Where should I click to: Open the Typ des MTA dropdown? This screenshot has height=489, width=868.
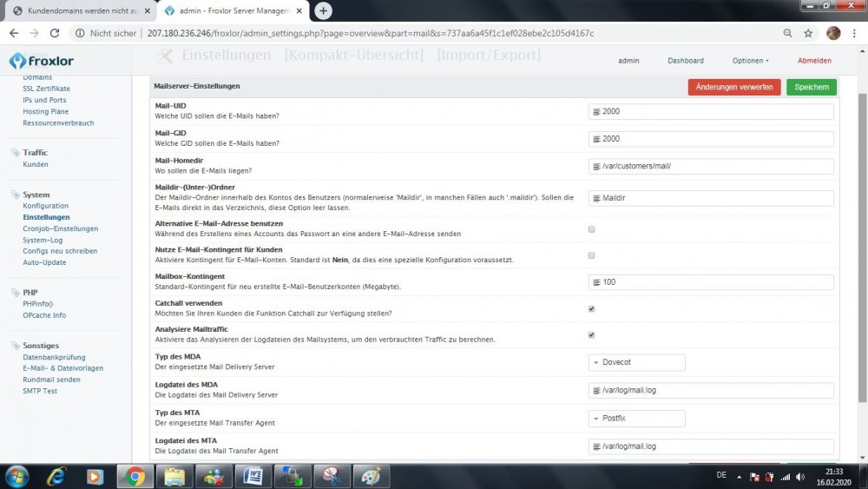pyautogui.click(x=636, y=419)
